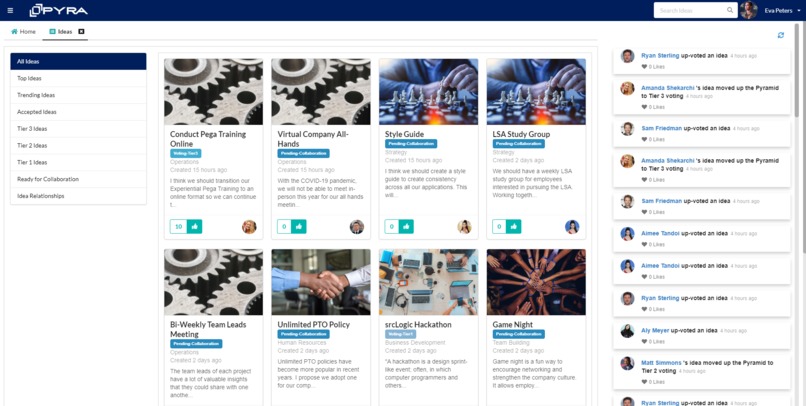Open Bi-Weekly Team Leads Meeting title
This screenshot has height=406, width=806.
(208, 329)
